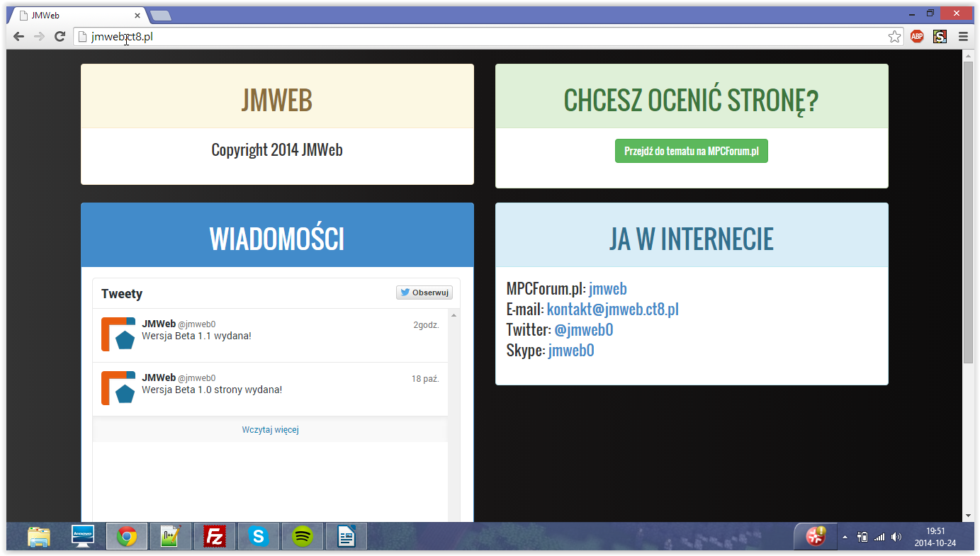Follow the Twitter account with Obserwuj button
980x556 pixels.
click(424, 293)
